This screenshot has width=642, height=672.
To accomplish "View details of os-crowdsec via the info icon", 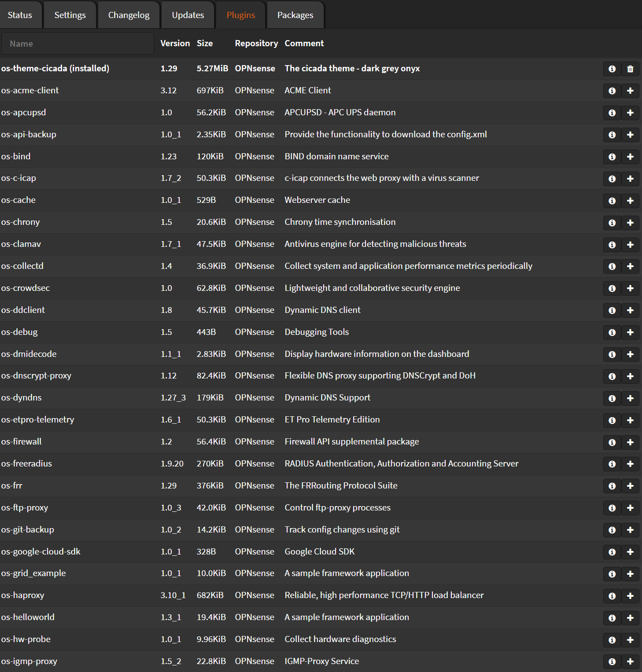I will pyautogui.click(x=612, y=288).
